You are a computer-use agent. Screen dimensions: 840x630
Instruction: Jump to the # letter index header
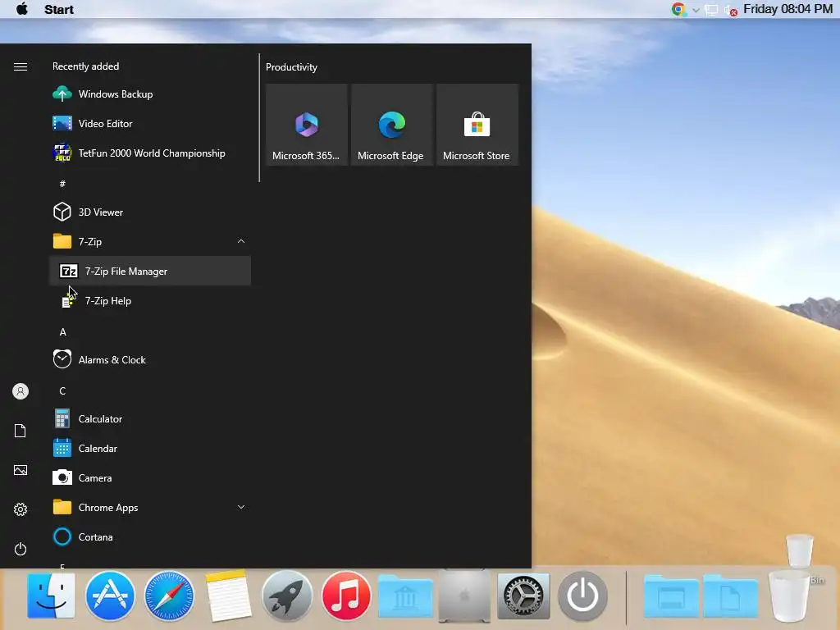coord(62,184)
